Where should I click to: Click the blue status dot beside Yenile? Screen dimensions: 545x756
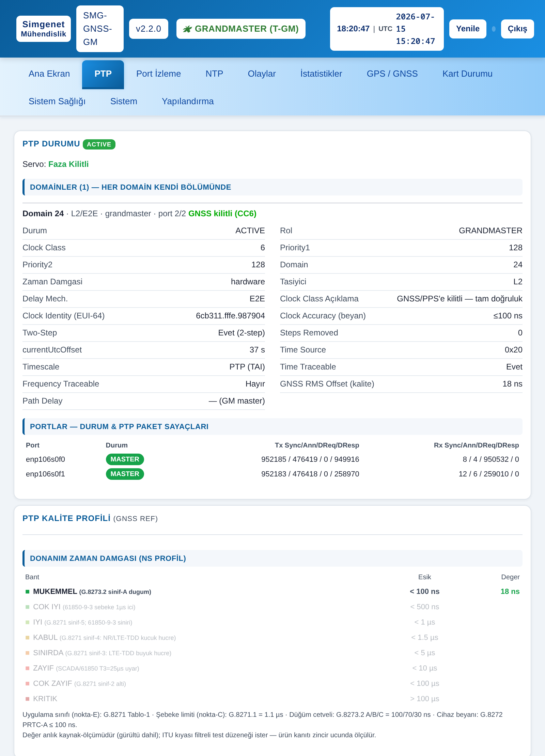[x=494, y=29]
